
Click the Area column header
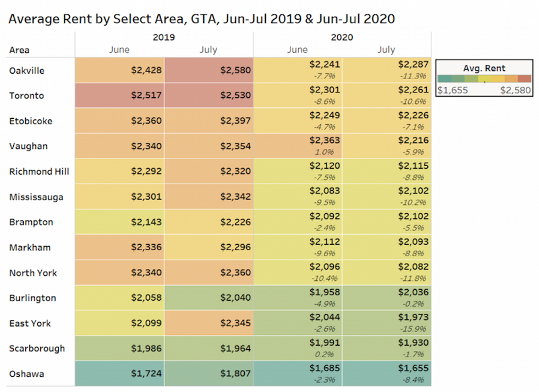coord(19,50)
